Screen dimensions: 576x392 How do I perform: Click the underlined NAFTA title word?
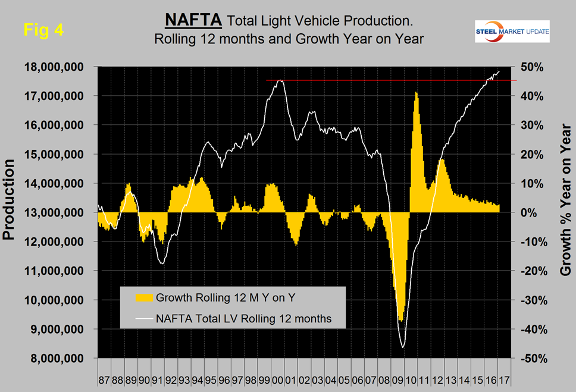193,22
